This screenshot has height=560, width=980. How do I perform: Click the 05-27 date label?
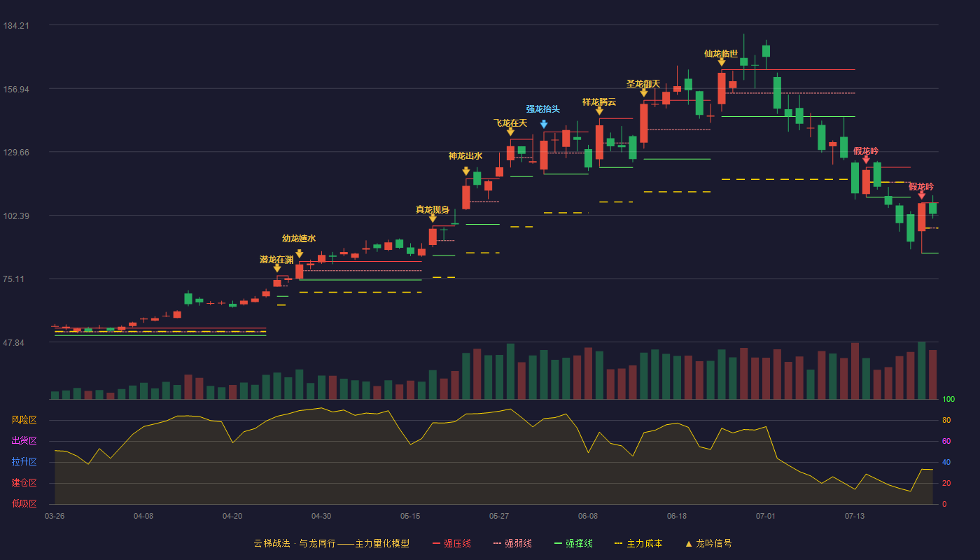(499, 516)
